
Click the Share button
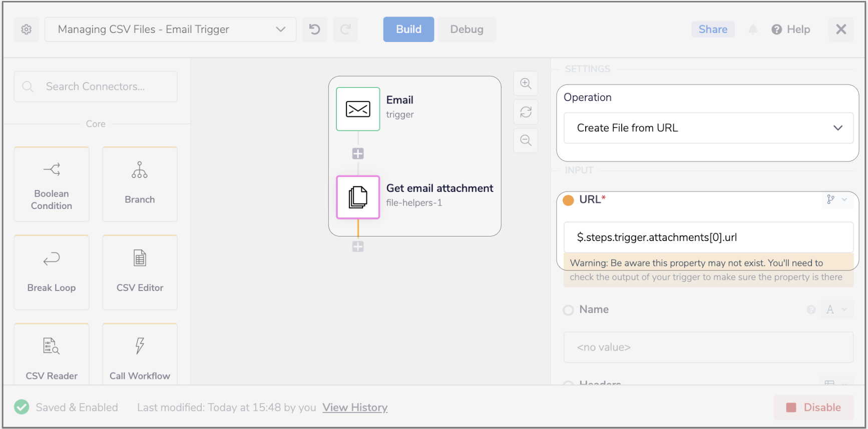pyautogui.click(x=713, y=29)
